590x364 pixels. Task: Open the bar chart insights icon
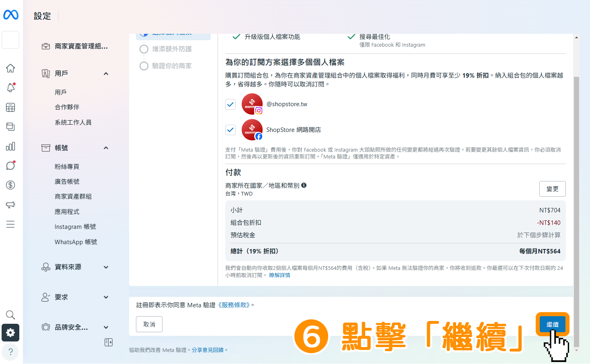(10, 146)
